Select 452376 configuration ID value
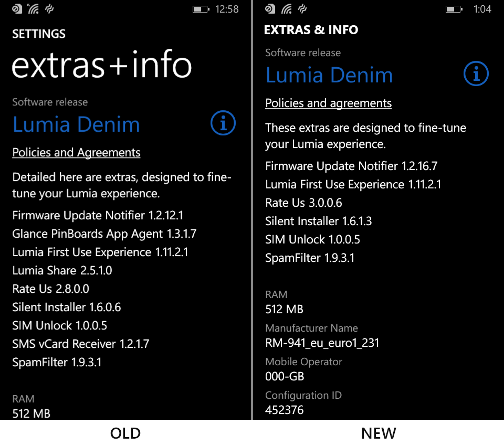The height and width of the screenshot is (446, 504). 284,410
